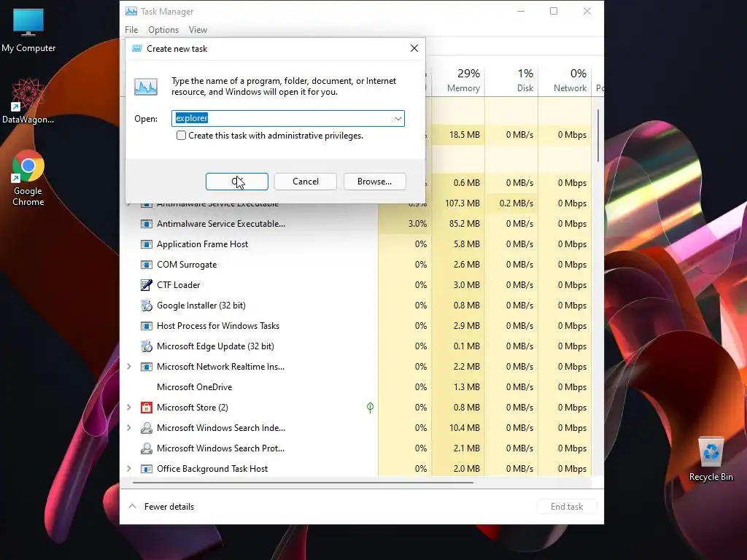Screen dimensions: 747x560
Task: Select CTF Loader pen icon
Action: [x=146, y=285]
